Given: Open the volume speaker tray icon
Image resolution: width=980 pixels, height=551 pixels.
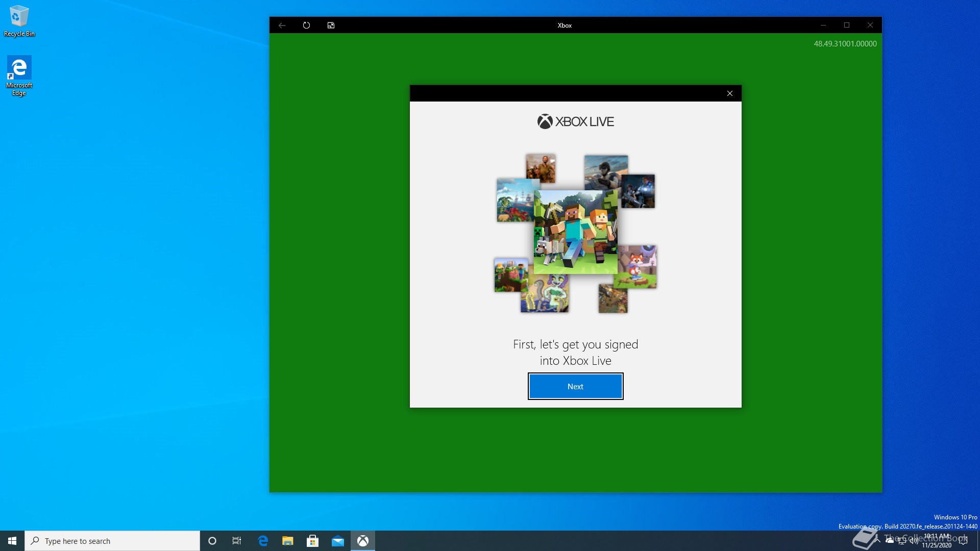Looking at the screenshot, I should 914,541.
